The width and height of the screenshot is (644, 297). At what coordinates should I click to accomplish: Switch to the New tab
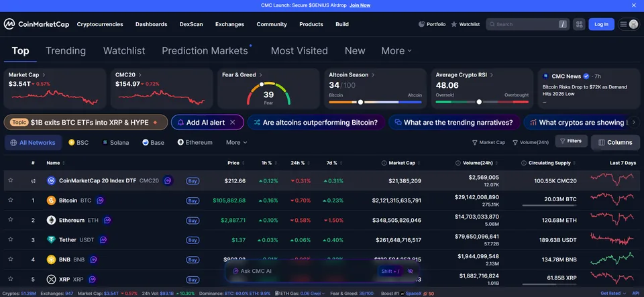[355, 51]
